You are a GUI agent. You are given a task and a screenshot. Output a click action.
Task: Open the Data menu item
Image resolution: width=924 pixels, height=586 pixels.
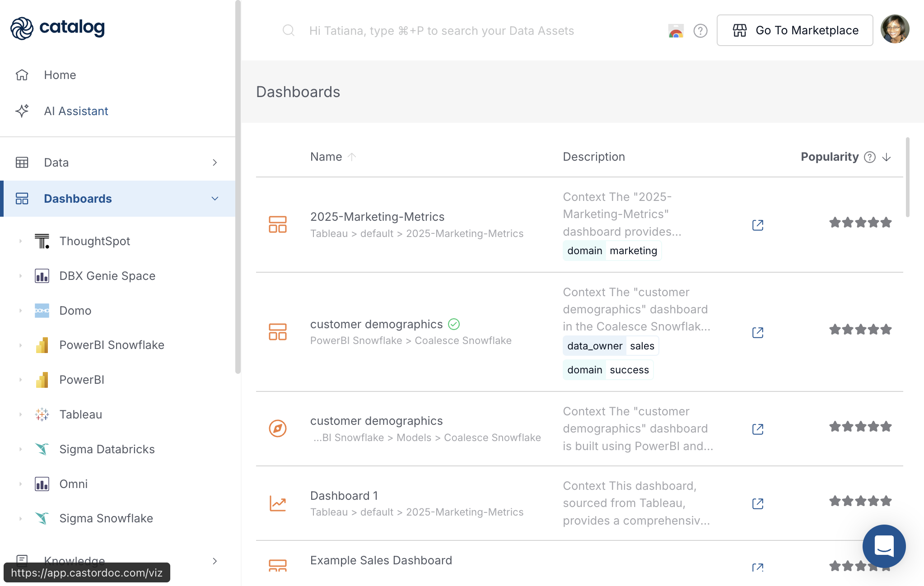(117, 163)
